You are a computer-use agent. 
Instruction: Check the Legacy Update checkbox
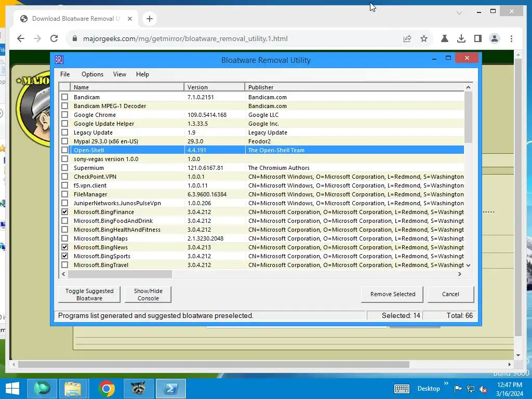(64, 132)
